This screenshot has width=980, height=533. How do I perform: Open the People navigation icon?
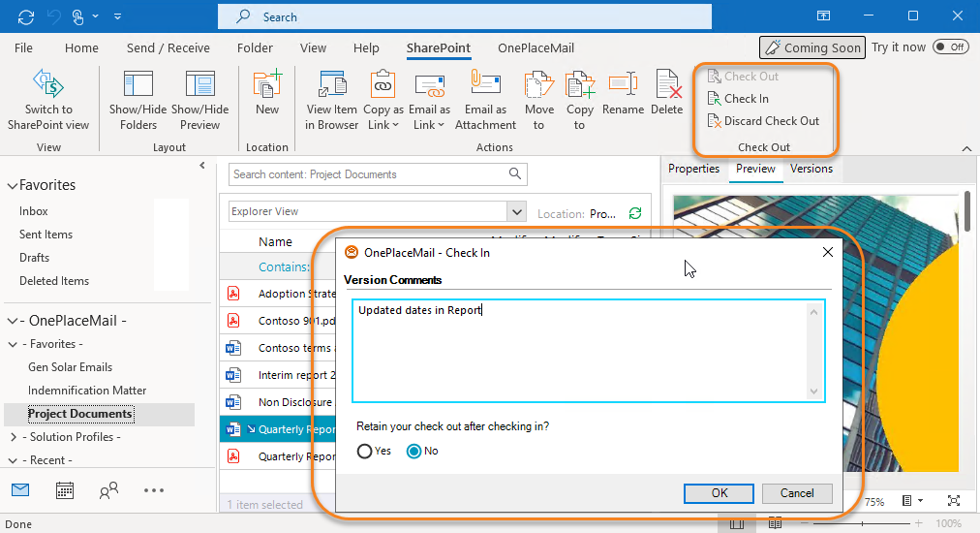108,489
